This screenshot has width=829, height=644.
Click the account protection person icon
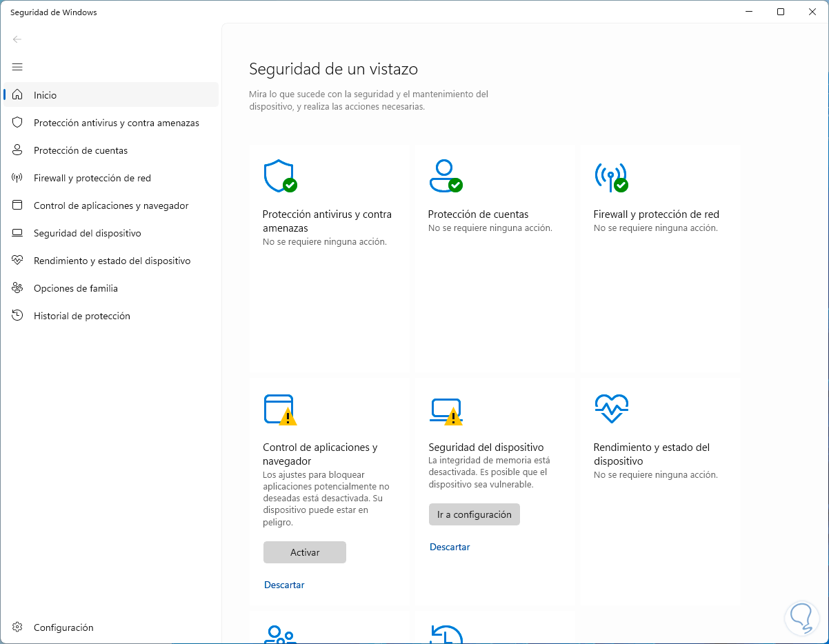click(445, 177)
